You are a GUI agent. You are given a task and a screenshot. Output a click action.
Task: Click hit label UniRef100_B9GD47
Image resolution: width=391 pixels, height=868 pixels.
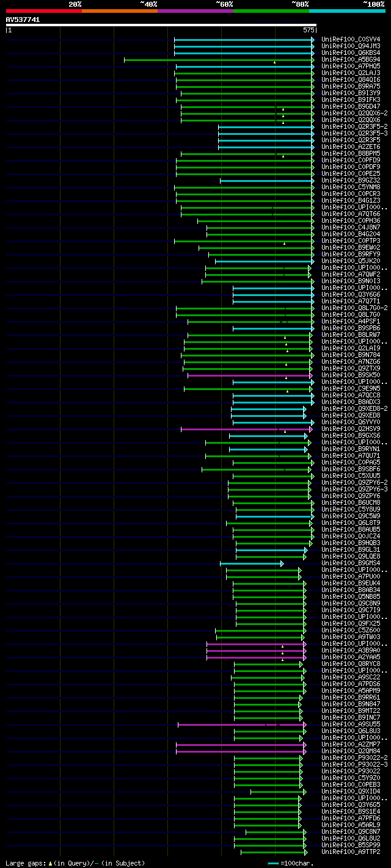tap(352, 106)
